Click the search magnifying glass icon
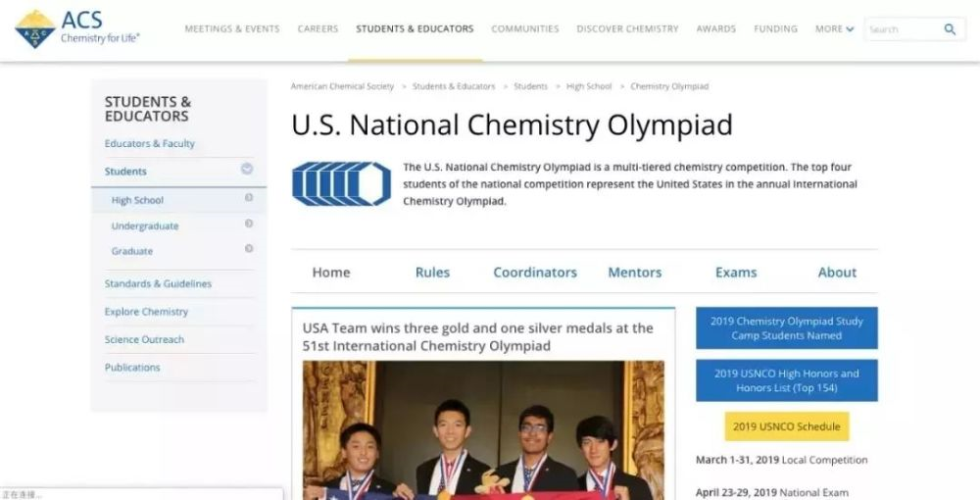This screenshot has height=500, width=980. coord(950,29)
